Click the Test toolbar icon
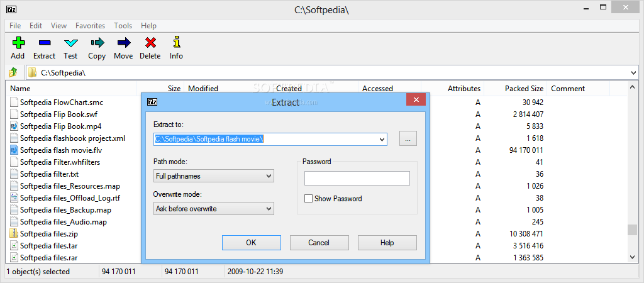 point(70,42)
